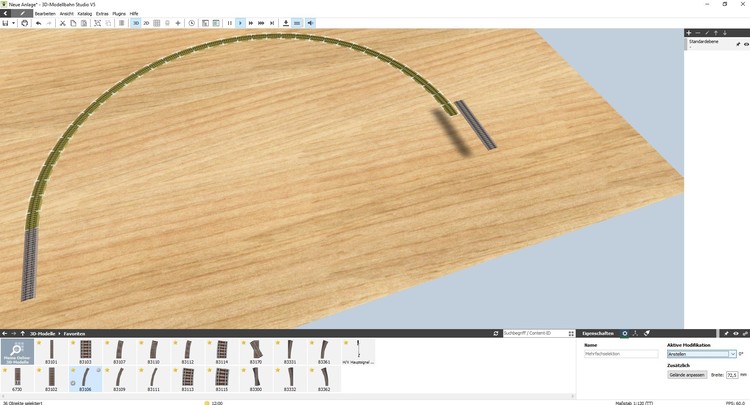Toggle the sound speaker icon
The image size is (750, 405).
pyautogui.click(x=310, y=23)
